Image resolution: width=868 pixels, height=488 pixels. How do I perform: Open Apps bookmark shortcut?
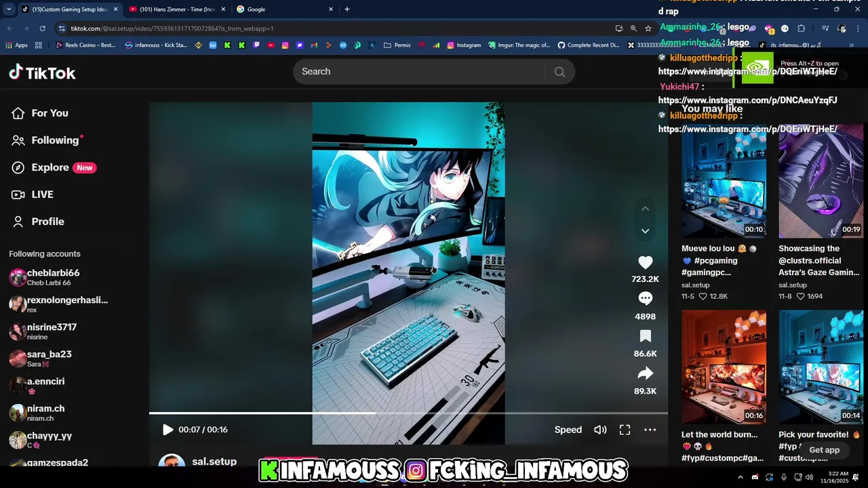click(x=17, y=45)
